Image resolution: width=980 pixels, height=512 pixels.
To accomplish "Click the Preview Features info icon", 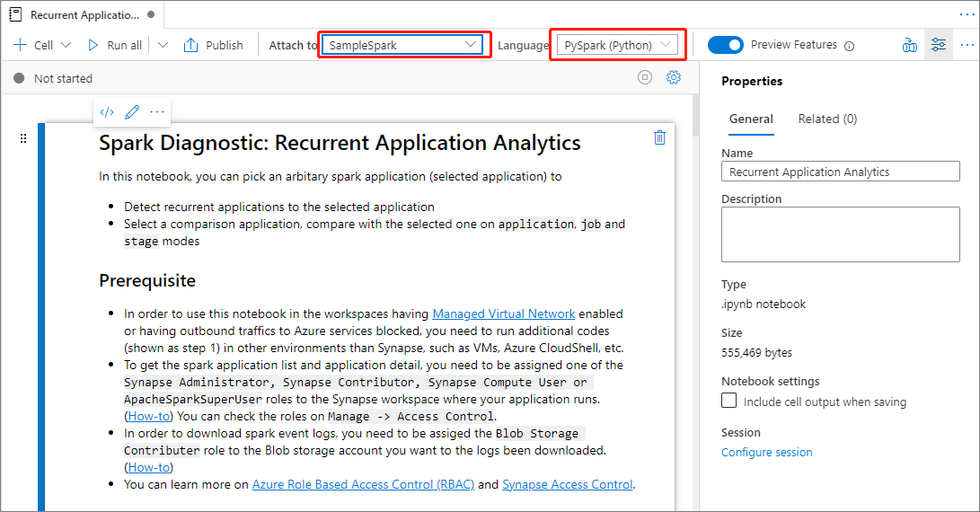I will 849,46.
